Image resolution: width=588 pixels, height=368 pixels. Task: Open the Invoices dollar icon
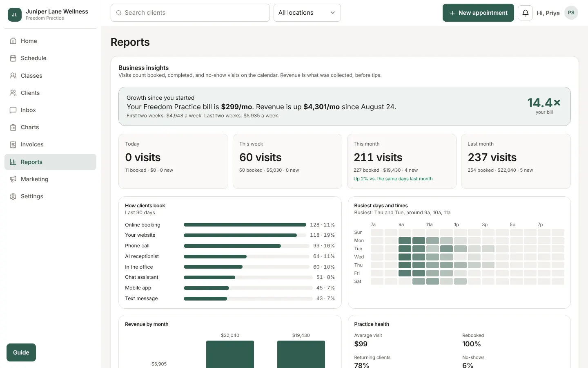coord(13,144)
